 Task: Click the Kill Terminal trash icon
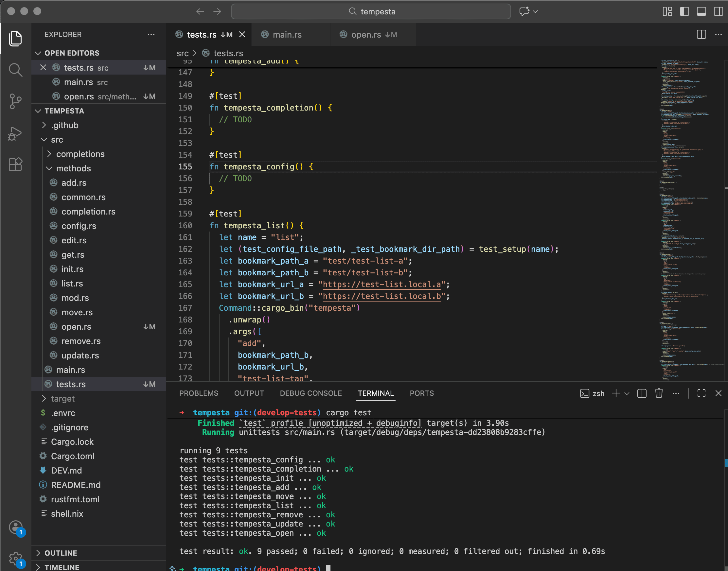pos(658,393)
